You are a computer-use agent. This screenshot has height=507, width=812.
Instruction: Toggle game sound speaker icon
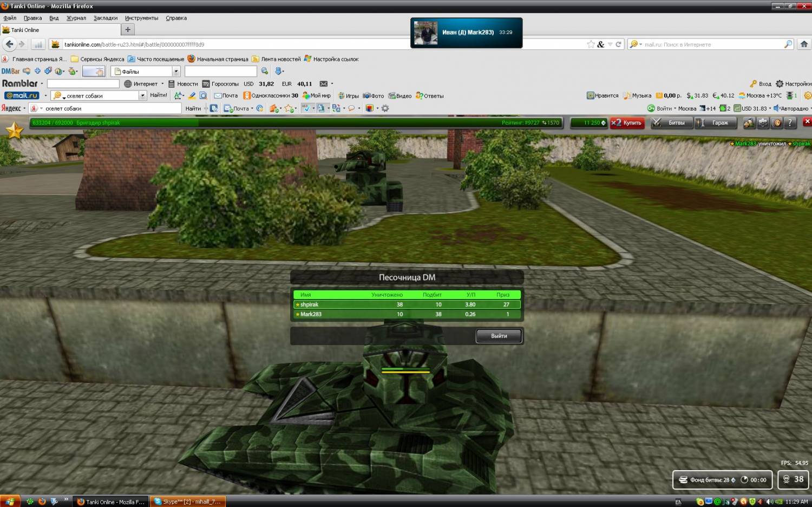click(x=777, y=123)
